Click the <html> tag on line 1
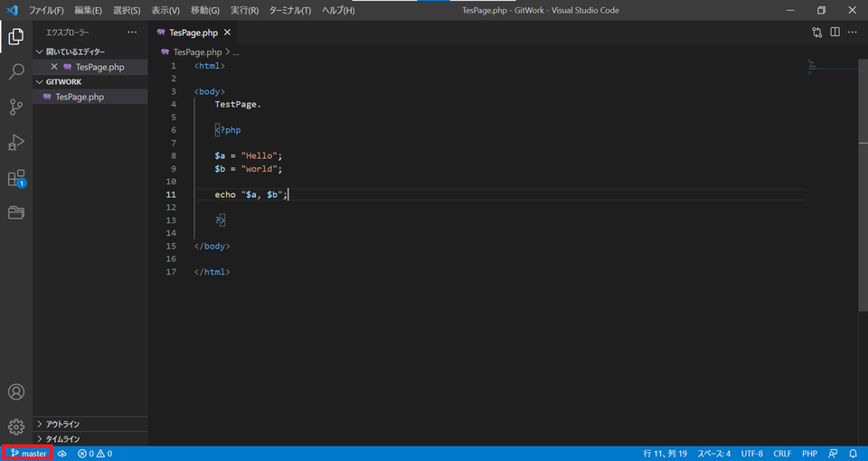The image size is (868, 461). [x=210, y=66]
